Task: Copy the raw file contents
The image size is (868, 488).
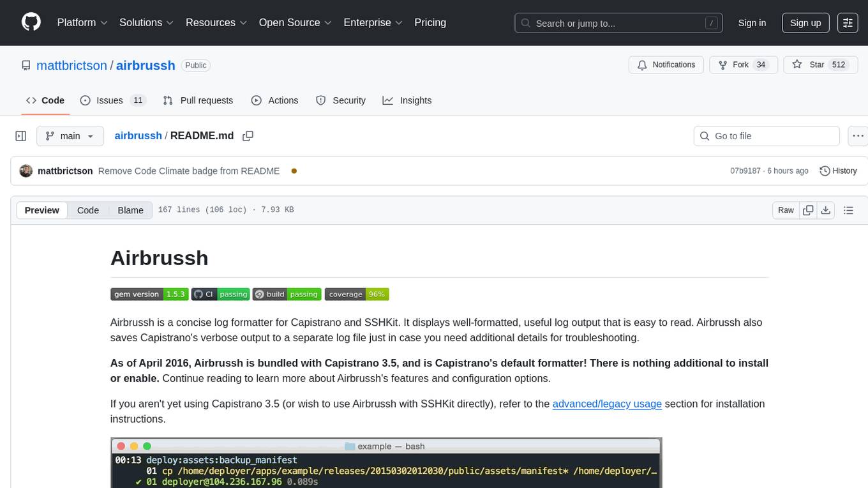Action: [809, 210]
